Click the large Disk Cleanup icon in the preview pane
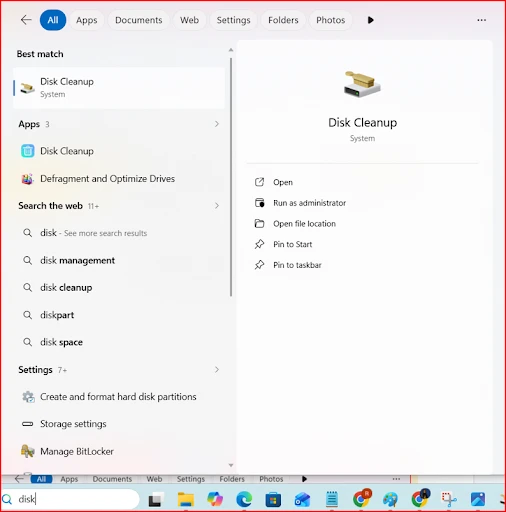Viewport: 506px width, 512px height. [362, 84]
